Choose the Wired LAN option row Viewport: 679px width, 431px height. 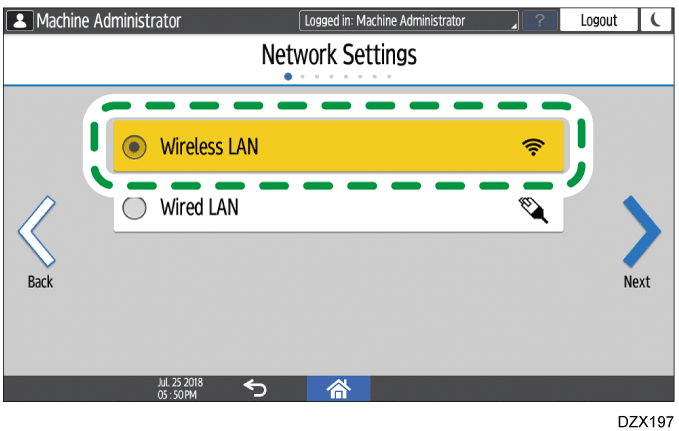(338, 209)
